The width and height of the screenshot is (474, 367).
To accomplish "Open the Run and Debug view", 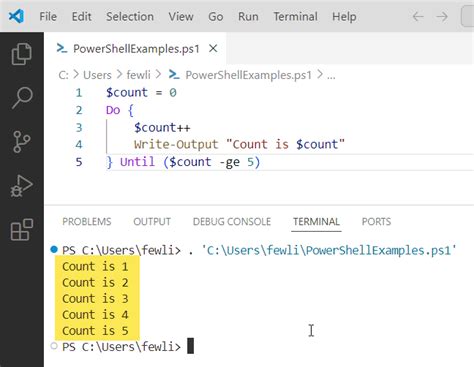I will 21,186.
